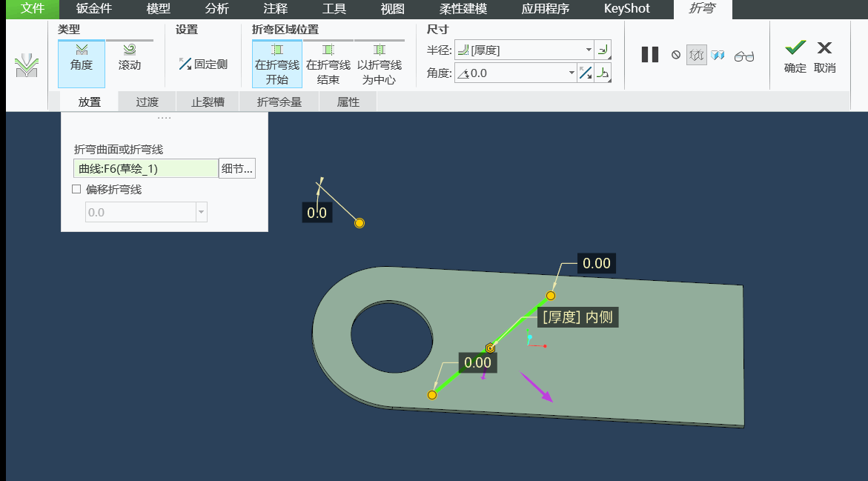Toggle the attached preview icon
This screenshot has height=481, width=868.
click(x=696, y=55)
